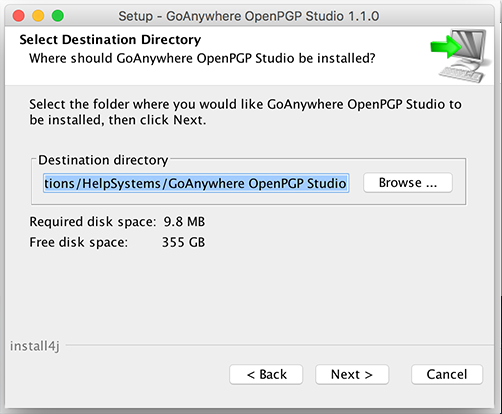Click the 'Where should GoAnywhere OpenPGP Studio be installed?' subtitle
The height and width of the screenshot is (414, 502).
[x=202, y=58]
